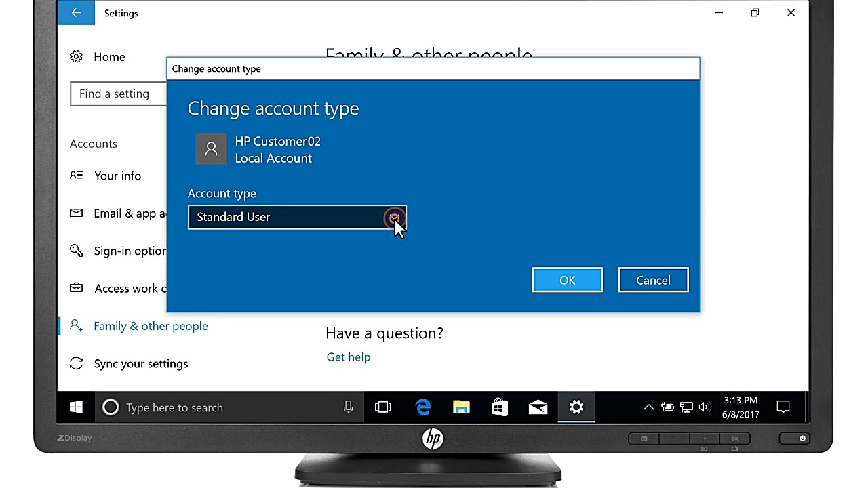Click the Local Account label
The image size is (868, 488).
[273, 159]
